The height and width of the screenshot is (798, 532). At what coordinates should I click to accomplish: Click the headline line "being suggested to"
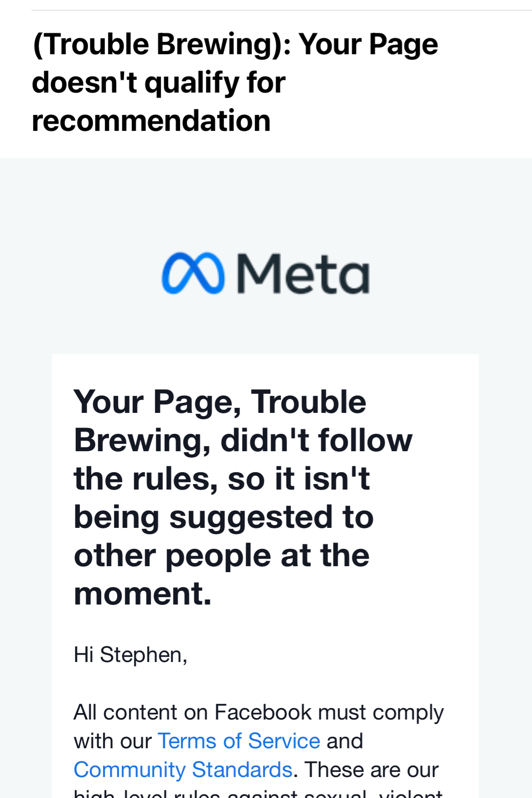[224, 517]
